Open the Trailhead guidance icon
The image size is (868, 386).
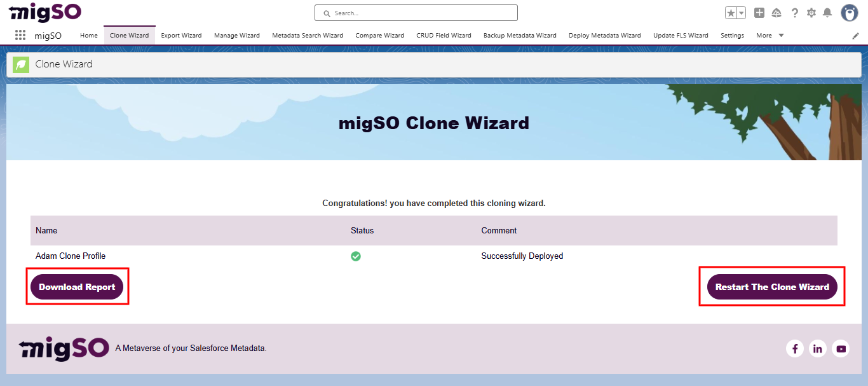776,13
